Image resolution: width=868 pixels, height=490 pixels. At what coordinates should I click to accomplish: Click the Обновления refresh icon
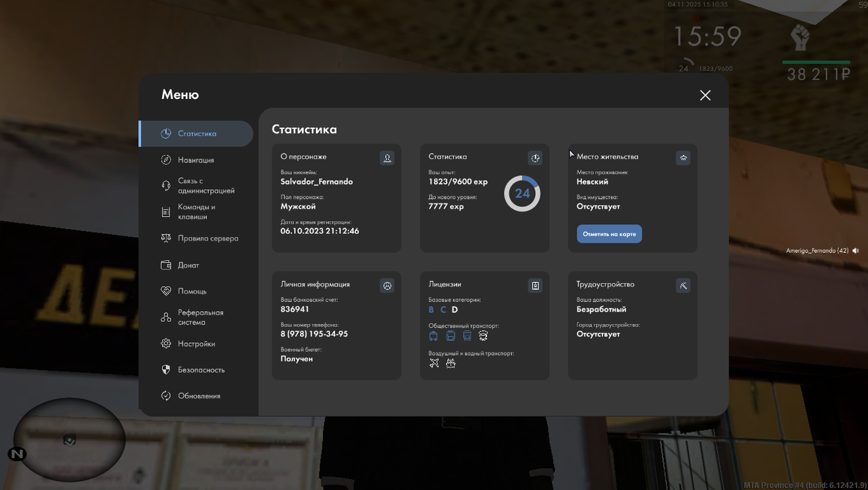[x=166, y=396]
